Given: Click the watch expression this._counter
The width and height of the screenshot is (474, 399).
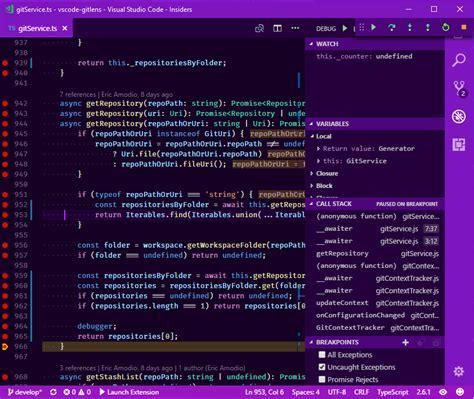Looking at the screenshot, I should [364, 56].
